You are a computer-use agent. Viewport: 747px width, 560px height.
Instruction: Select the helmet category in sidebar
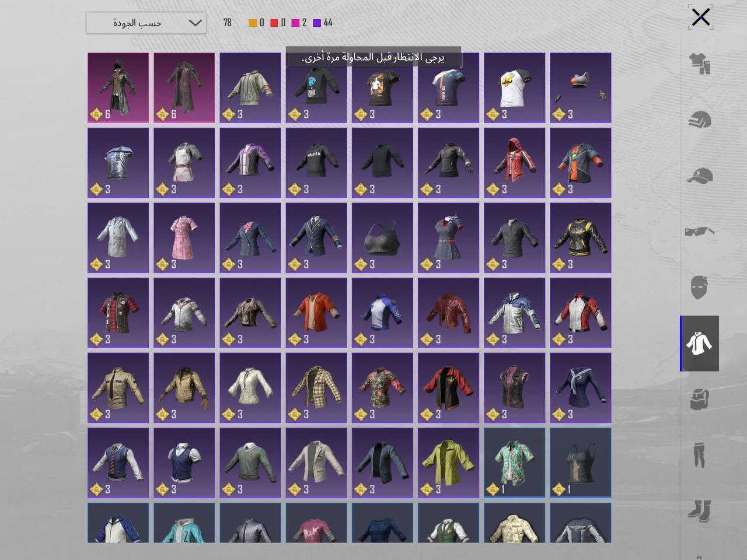pos(699,120)
